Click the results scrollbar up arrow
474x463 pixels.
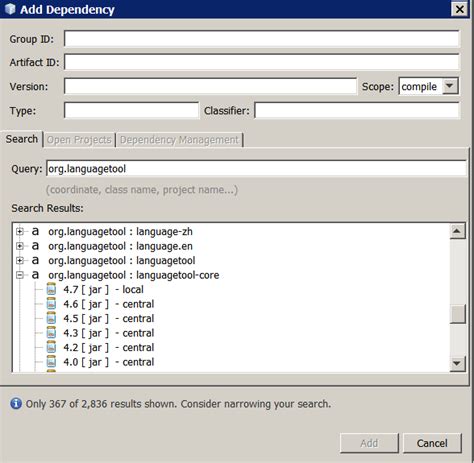point(457,231)
